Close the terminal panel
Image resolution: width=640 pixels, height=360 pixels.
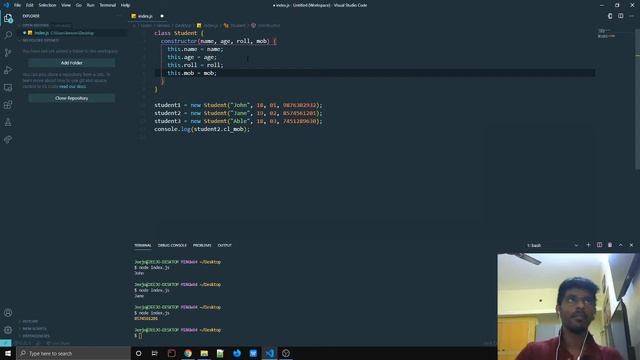point(631,245)
